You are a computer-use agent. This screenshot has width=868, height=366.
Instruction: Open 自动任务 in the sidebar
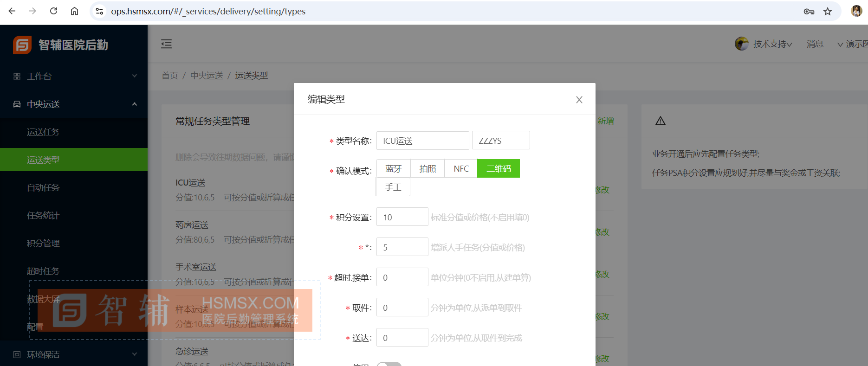(x=43, y=188)
